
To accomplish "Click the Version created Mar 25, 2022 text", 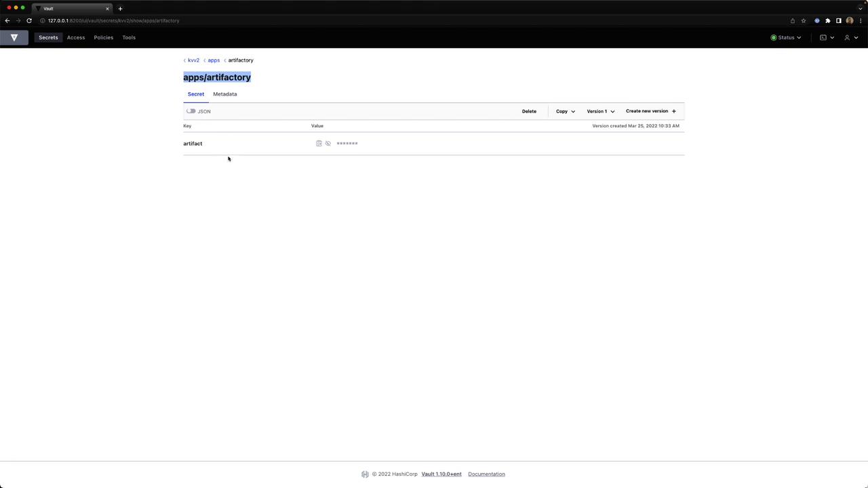I will (635, 126).
